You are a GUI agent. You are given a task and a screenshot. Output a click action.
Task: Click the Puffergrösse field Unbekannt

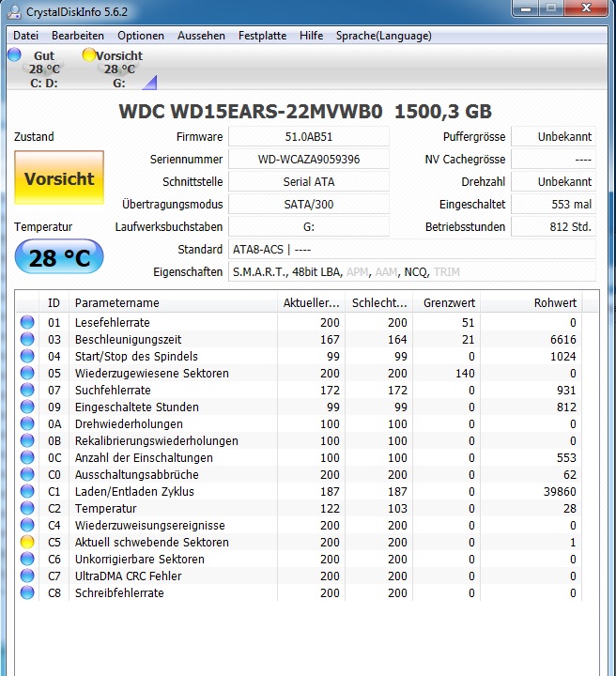553,137
